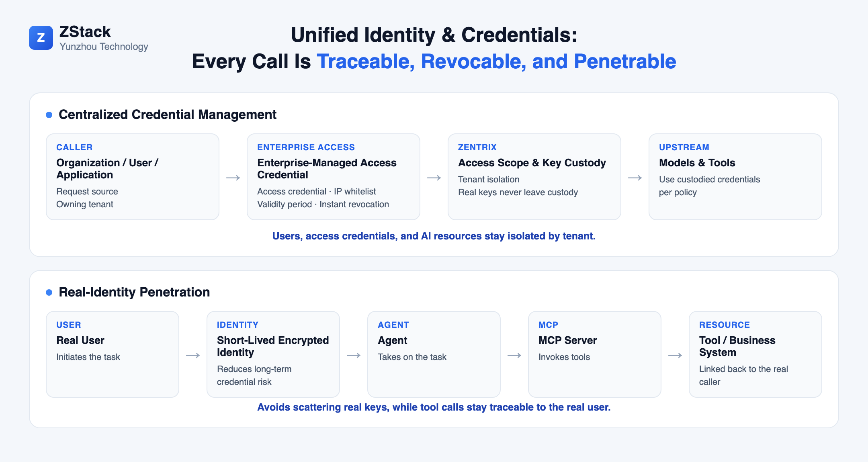Screen dimensions: 868x462
Task: Select the Organization / User / Application card
Action: [133, 177]
